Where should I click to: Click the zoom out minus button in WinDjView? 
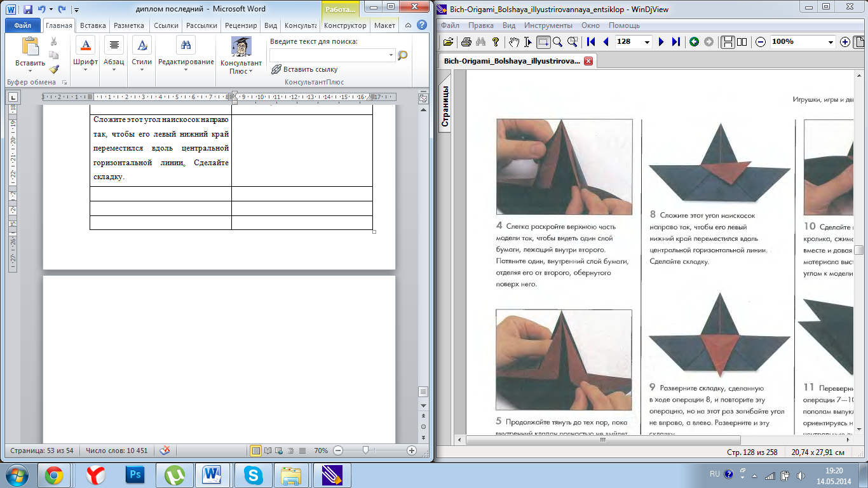pyautogui.click(x=761, y=42)
